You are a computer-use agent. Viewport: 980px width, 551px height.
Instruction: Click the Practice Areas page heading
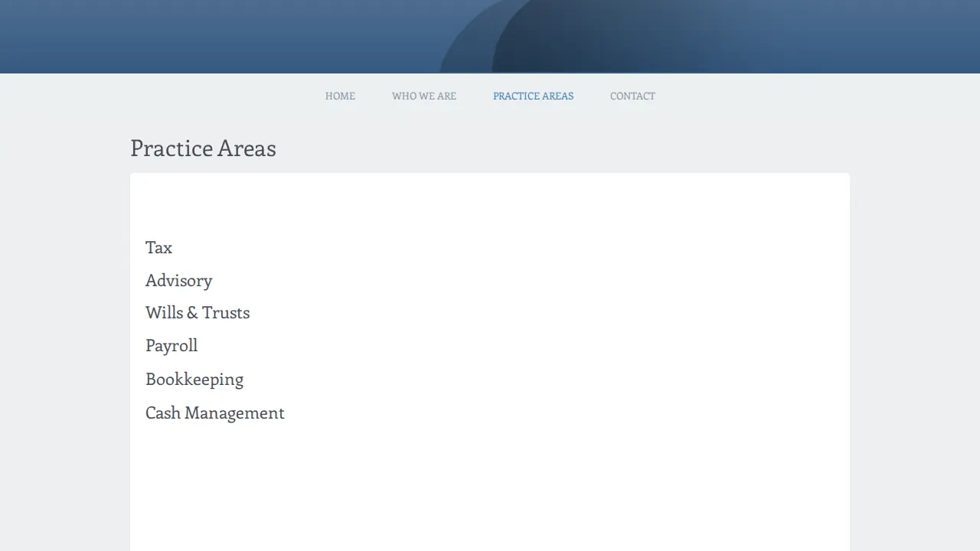tap(203, 148)
